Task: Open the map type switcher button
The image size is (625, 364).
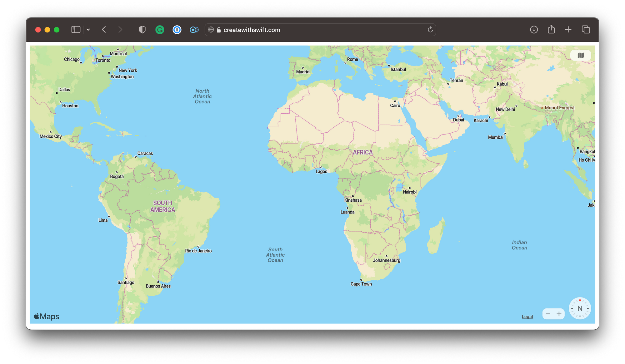Action: click(x=580, y=56)
